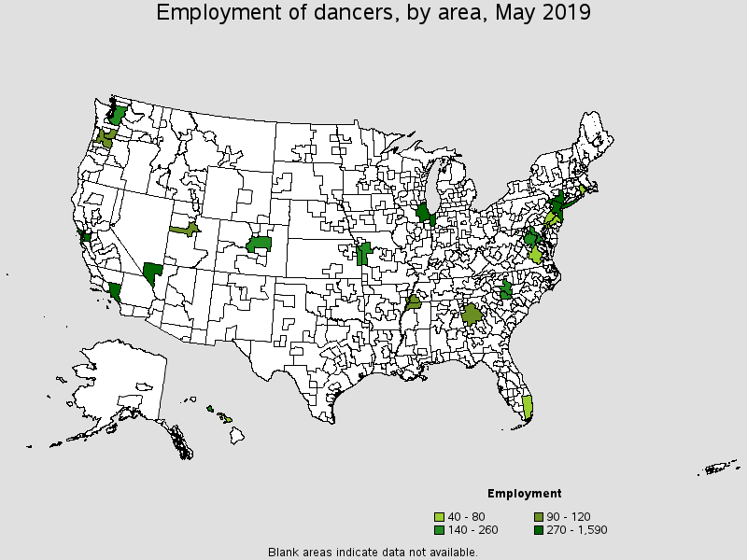Click the 140 - 260 legend color swatch
This screenshot has width=747, height=560.
click(x=439, y=530)
